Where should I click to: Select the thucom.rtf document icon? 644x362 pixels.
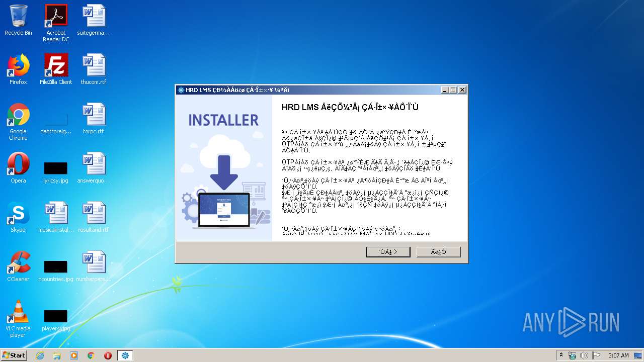pyautogui.click(x=94, y=69)
